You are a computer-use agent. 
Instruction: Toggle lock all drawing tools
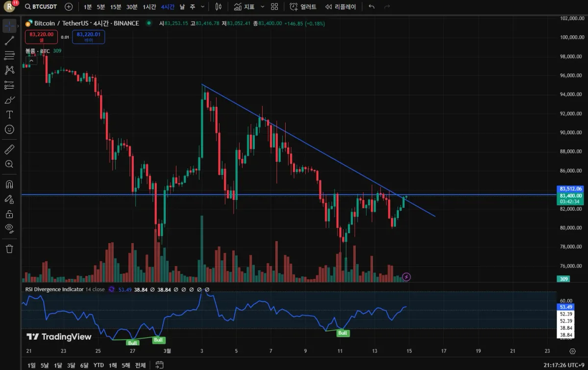click(x=9, y=214)
